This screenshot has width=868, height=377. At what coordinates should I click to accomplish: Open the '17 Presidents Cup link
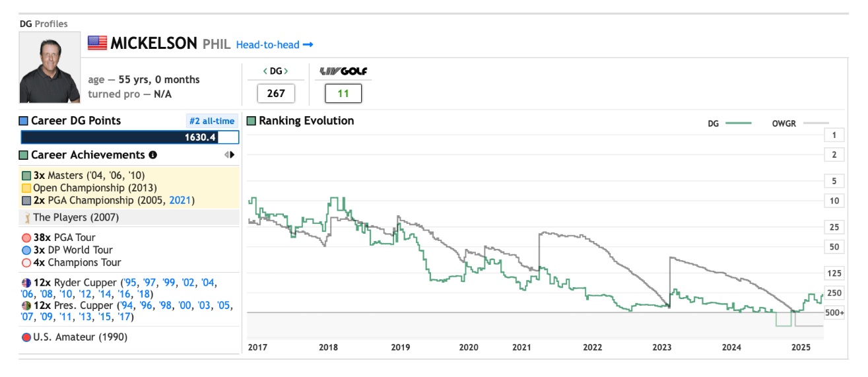[x=123, y=317]
